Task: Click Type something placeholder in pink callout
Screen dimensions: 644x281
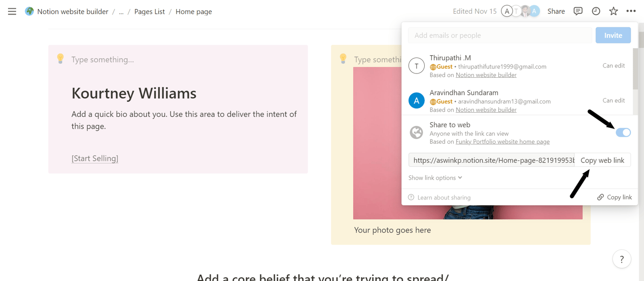Action: pos(103,59)
